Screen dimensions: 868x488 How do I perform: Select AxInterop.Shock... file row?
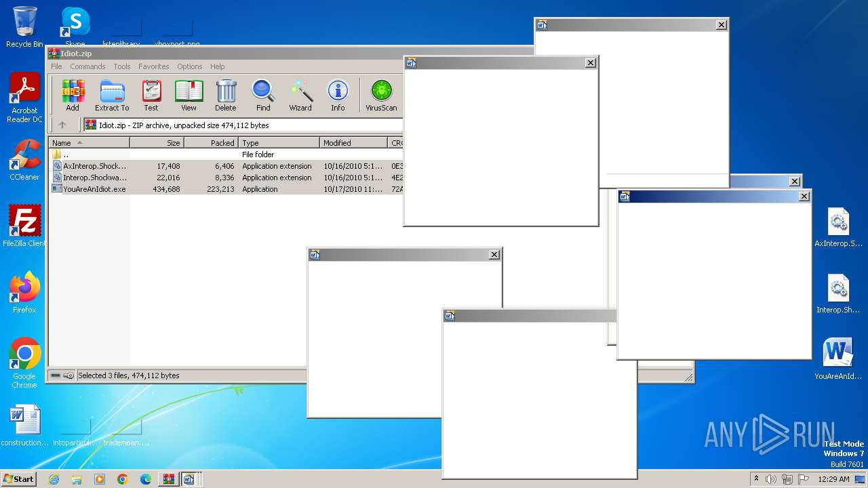coord(226,166)
